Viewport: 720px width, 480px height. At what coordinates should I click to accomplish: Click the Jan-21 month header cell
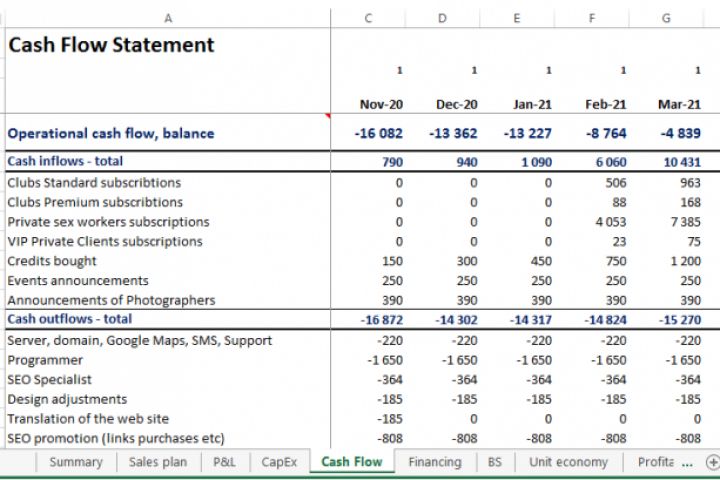(x=532, y=104)
